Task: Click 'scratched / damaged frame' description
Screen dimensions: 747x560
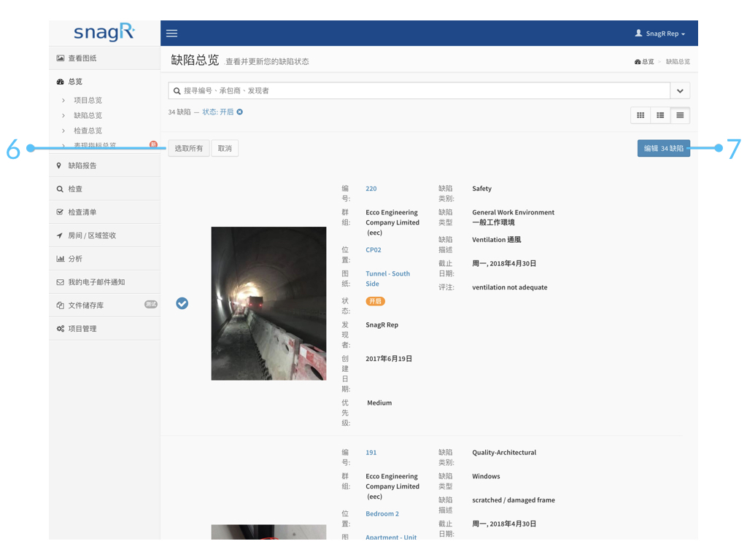Action: coord(514,500)
